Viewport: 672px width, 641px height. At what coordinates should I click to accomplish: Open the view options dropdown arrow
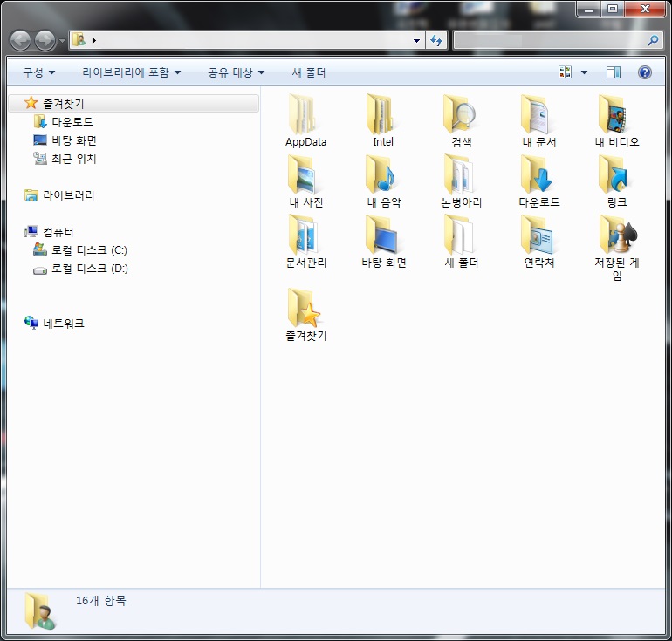click(x=584, y=72)
